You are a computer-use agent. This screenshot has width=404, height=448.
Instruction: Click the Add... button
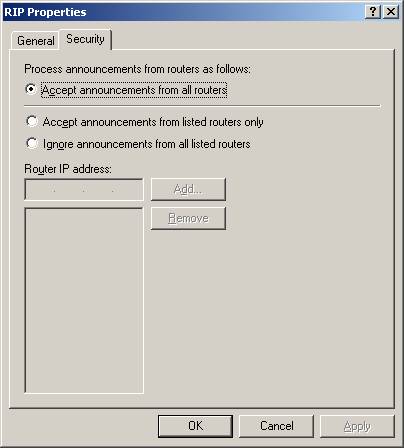188,189
